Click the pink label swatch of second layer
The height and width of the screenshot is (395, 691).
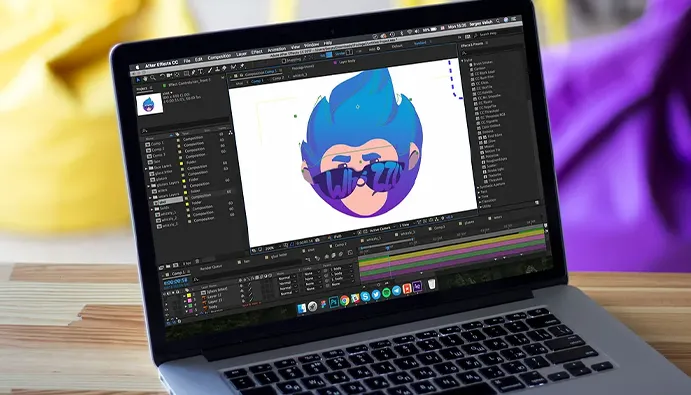pos(189,300)
